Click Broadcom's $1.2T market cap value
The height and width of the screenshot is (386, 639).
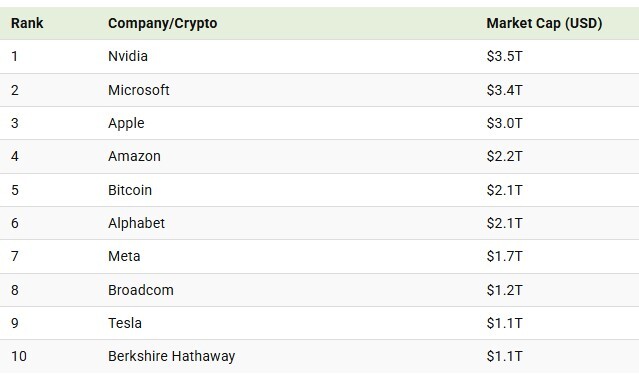click(504, 290)
